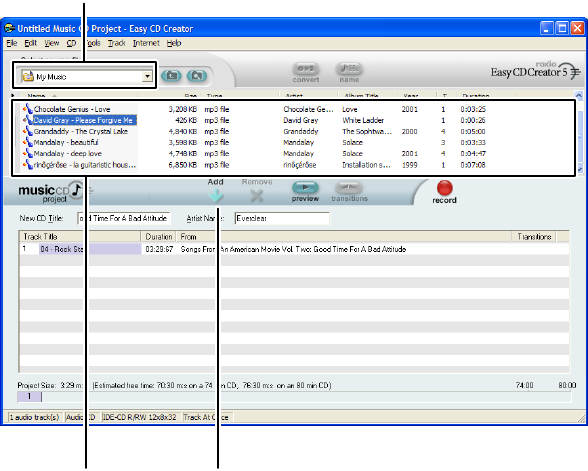588x471 pixels.
Task: Click the Grandaddy Crystal Lake file icon
Action: click(x=27, y=131)
